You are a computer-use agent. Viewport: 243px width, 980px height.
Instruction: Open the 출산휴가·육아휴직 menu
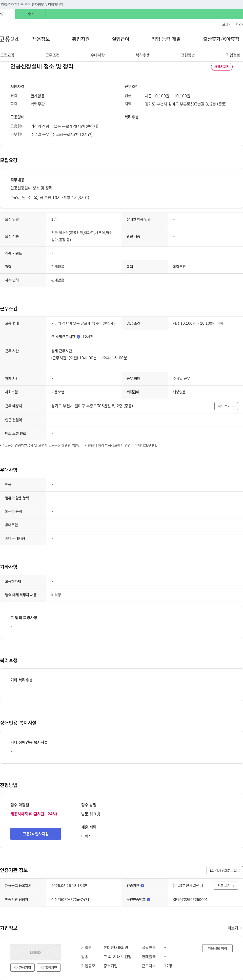tap(221, 39)
